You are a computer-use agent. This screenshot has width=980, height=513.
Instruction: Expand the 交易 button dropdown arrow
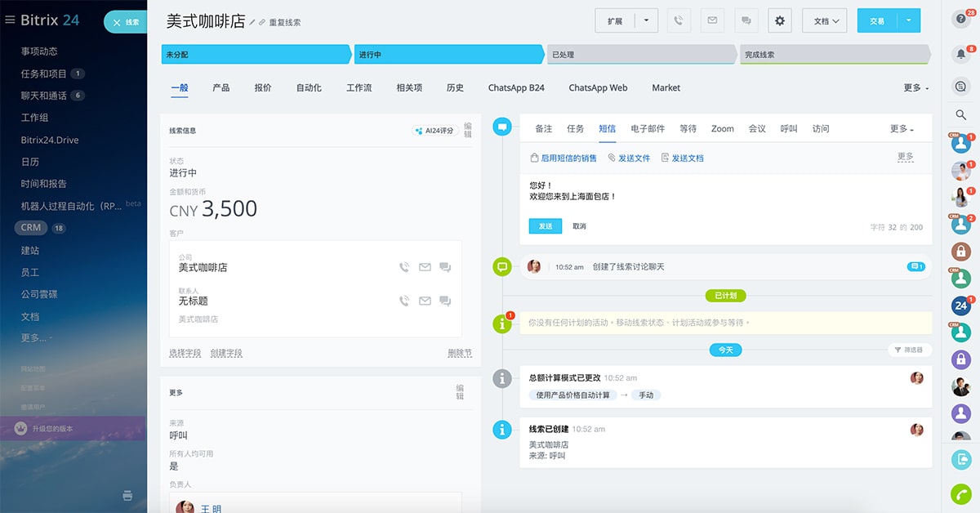tap(909, 20)
